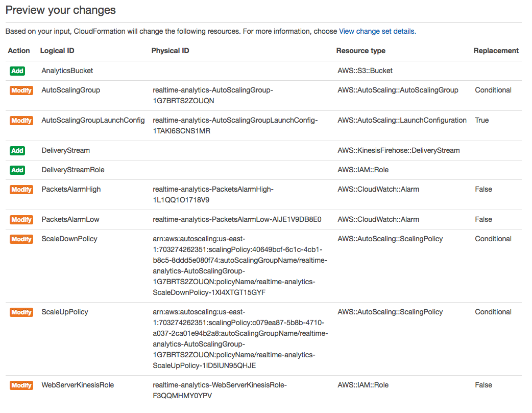Image resolution: width=532 pixels, height=413 pixels.
Task: Click the Modify badge for PacketsAlarmLow
Action: pos(21,220)
